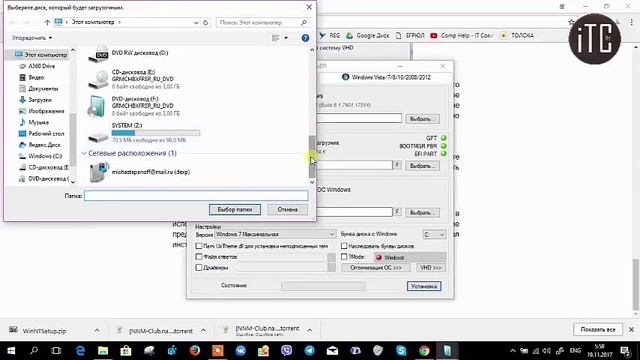
Task: Enable Наследовать буквы дисков checkbox
Action: (344, 246)
